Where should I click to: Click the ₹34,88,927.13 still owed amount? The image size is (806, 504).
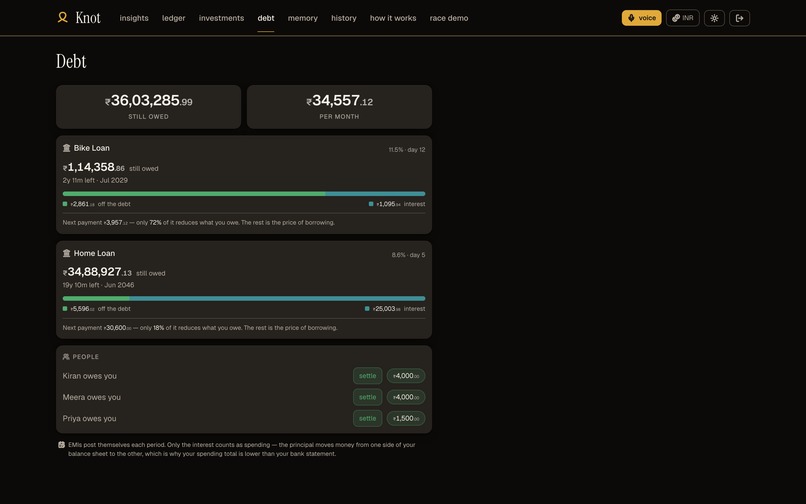pos(97,272)
